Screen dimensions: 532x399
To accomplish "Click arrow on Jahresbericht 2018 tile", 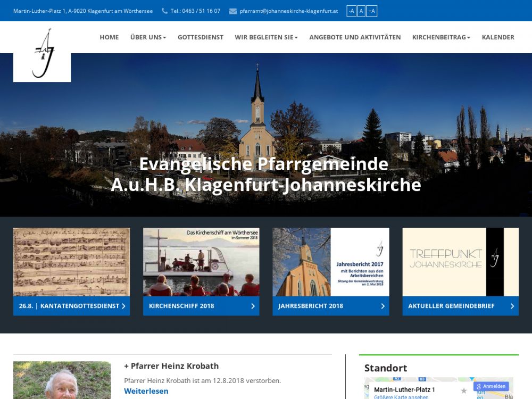I will (383, 306).
